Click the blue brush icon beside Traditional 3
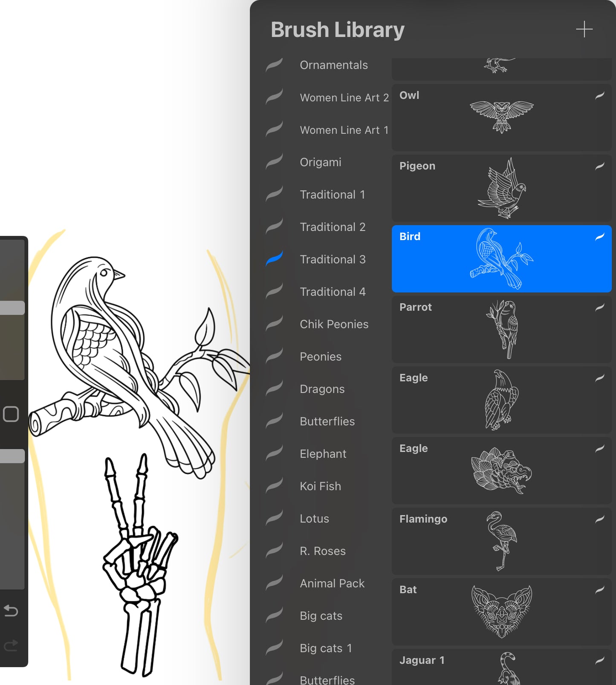This screenshot has height=685, width=616. pos(274,259)
